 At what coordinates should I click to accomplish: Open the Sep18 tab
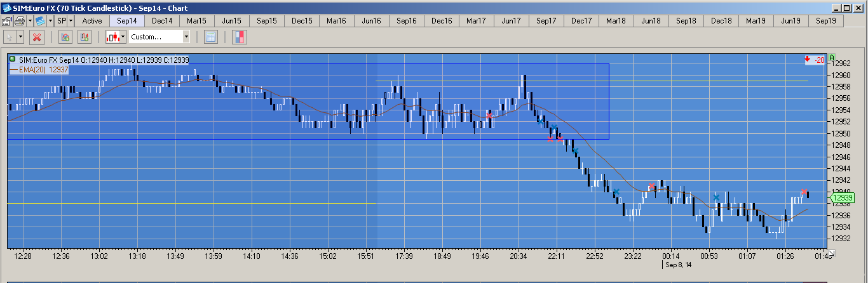(x=686, y=21)
